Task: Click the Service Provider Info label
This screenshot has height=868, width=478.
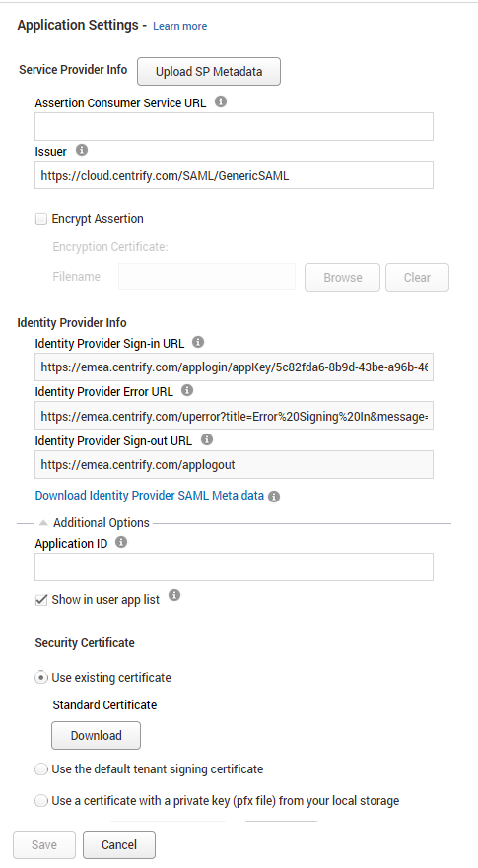Action: click(x=73, y=69)
